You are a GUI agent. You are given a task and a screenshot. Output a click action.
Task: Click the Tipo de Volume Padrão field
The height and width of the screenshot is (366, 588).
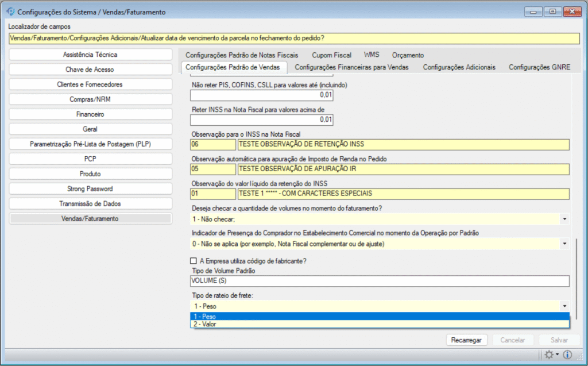click(x=379, y=281)
